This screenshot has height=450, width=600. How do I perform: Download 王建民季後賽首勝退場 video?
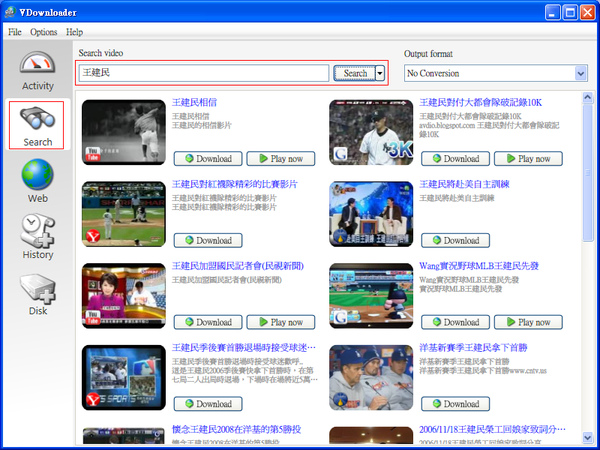coord(208,404)
